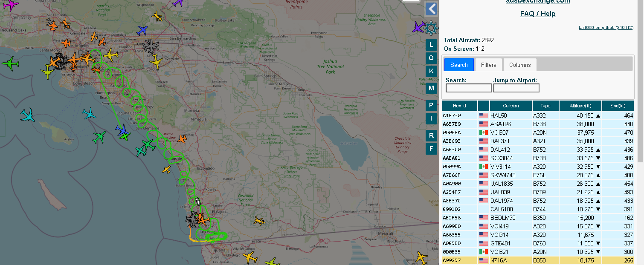Select the VOI907 aircraft row

pos(538,132)
